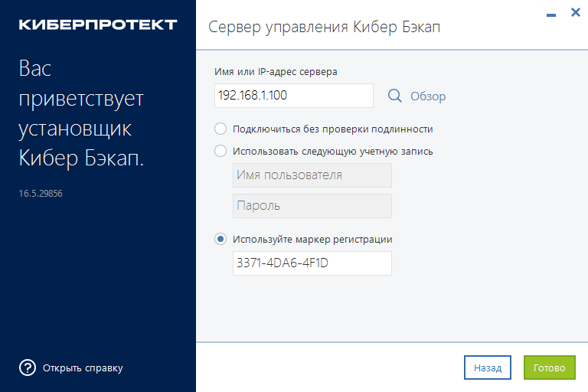Click the registration token field 3371-4DA6-4F1D
The image size is (588, 392).
pyautogui.click(x=312, y=263)
